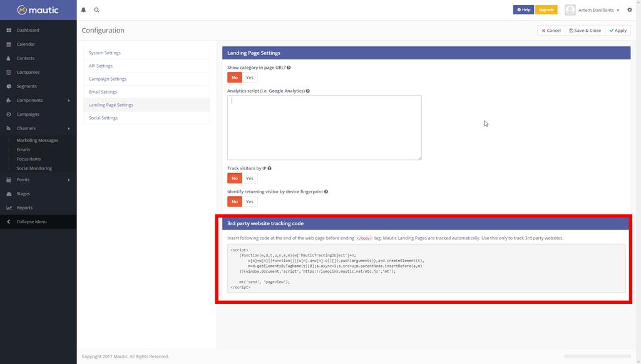Click the Campaigns clock icon
This screenshot has height=364, width=641.
click(x=9, y=114)
